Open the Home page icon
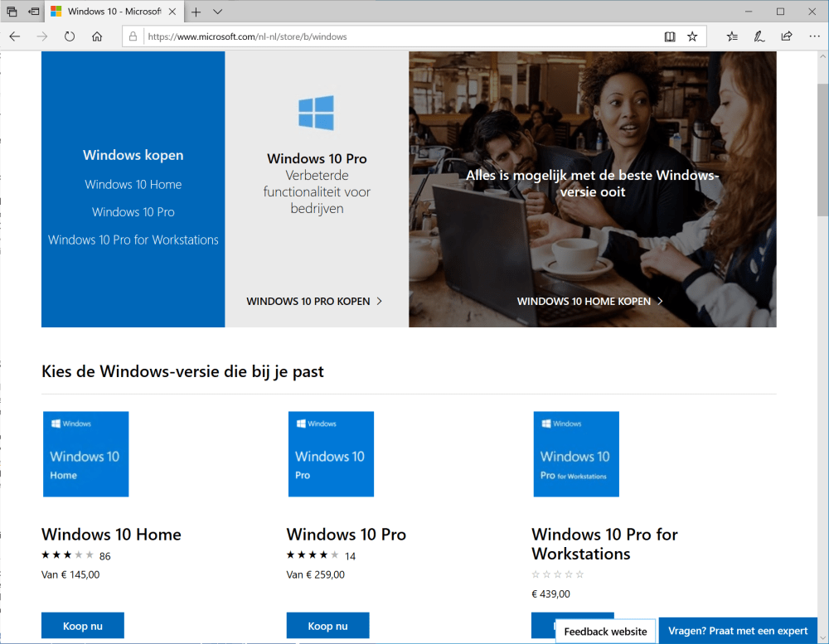 pos(97,36)
